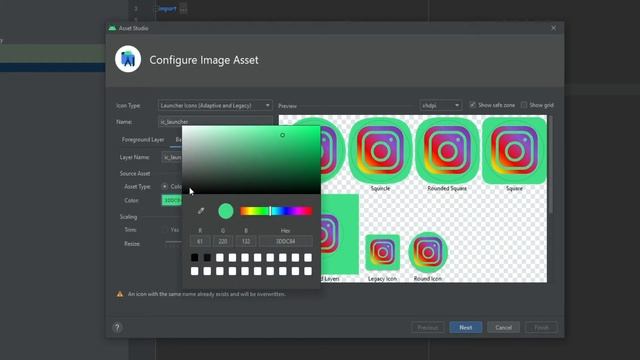The width and height of the screenshot is (640, 360).
Task: Click the Rounded Square icon preview
Action: [447, 151]
